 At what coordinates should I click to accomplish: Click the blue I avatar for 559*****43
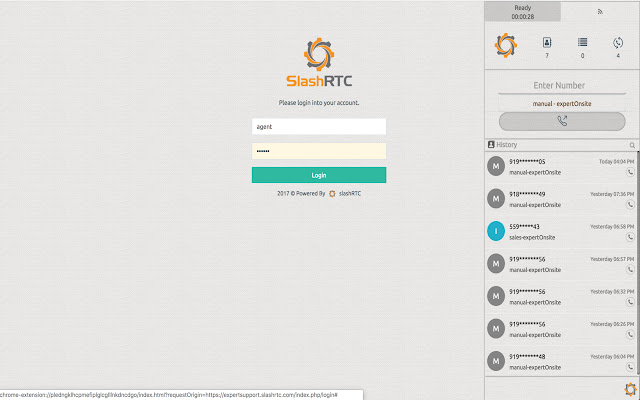coord(496,231)
